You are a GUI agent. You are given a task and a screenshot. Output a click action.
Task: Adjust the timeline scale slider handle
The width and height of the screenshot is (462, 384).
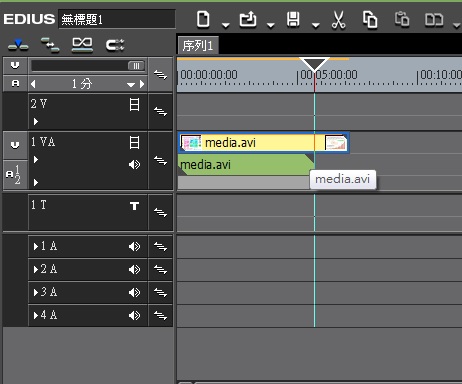[x=136, y=66]
